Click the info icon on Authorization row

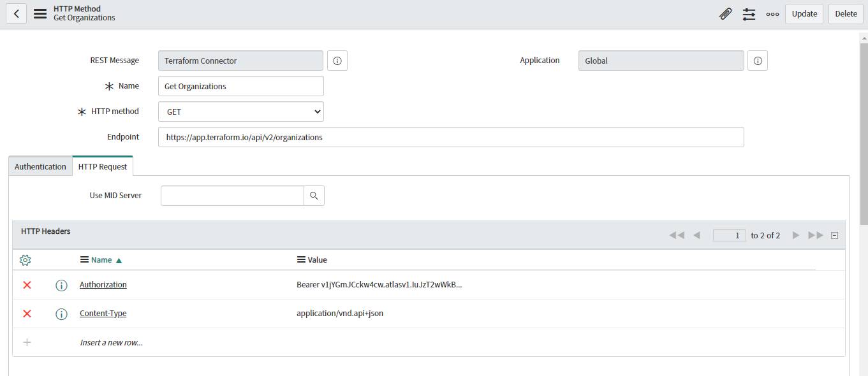[x=61, y=285]
